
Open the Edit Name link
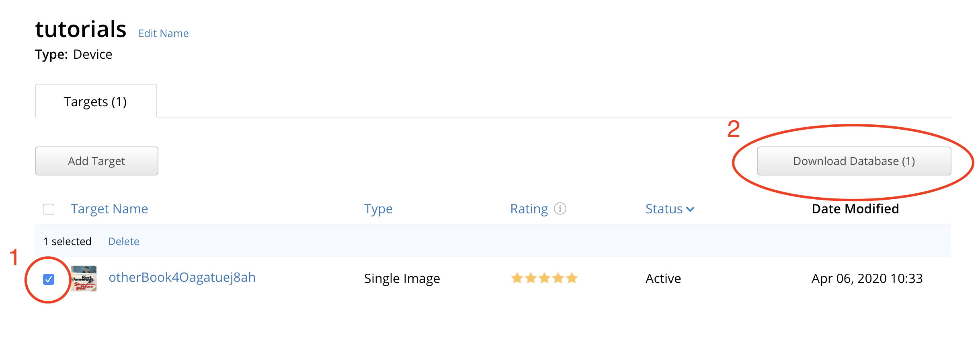[164, 33]
